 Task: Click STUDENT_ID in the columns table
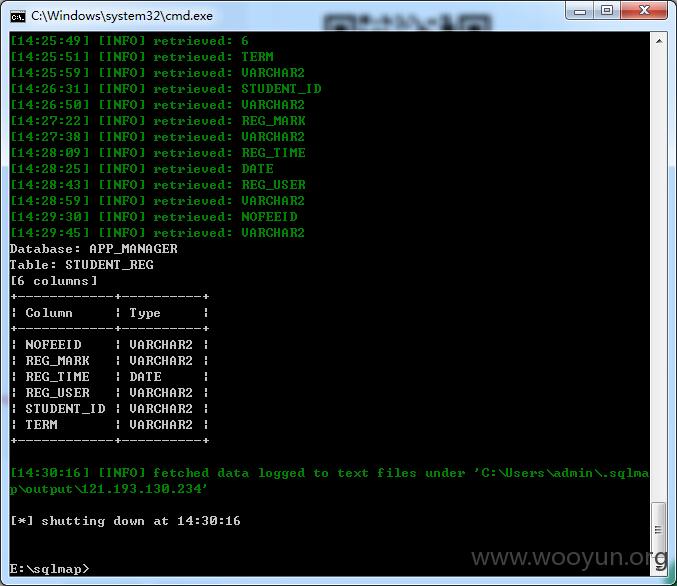65,409
